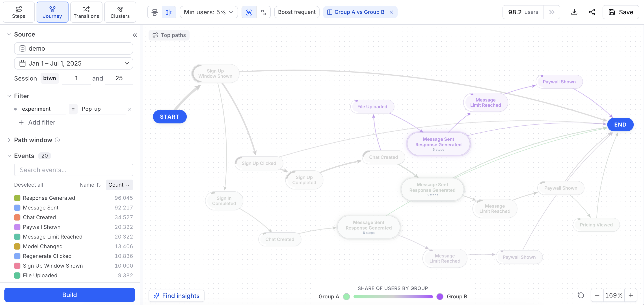Click the reset view icon
This screenshot has height=305, width=644.
(581, 295)
